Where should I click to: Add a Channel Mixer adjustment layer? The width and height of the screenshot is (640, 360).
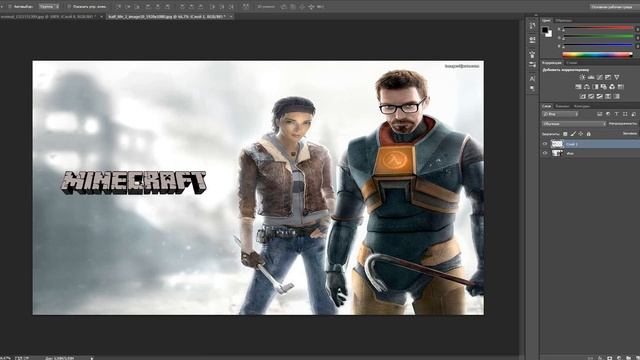pos(612,87)
